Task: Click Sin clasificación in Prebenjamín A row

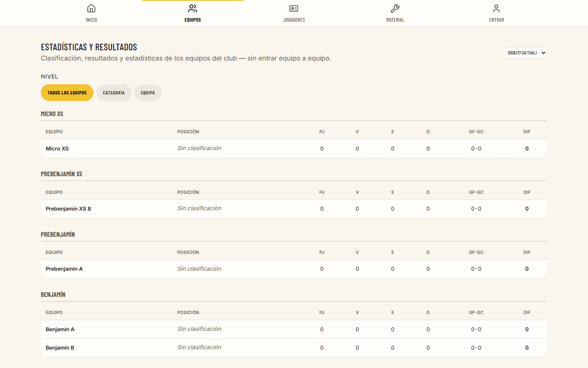Action: point(199,269)
